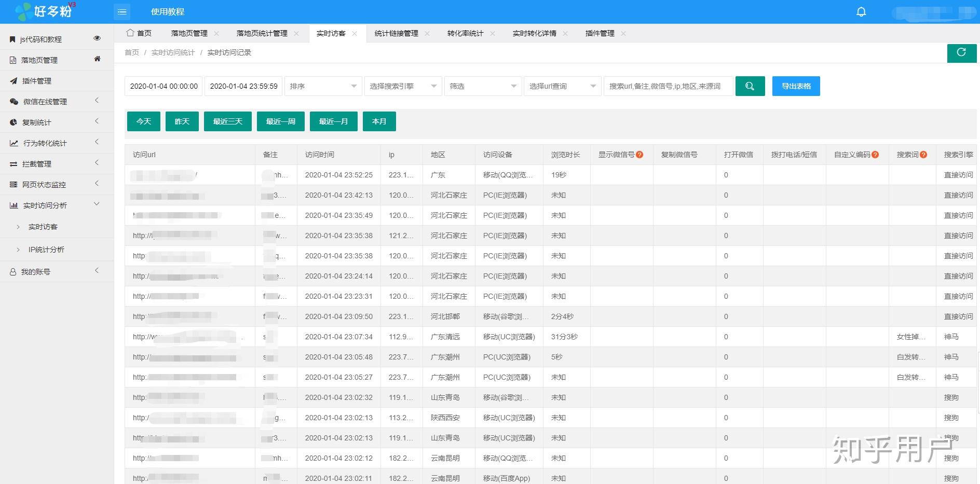
Task: Close the 落地页统计管理 tab
Action: pyautogui.click(x=296, y=33)
